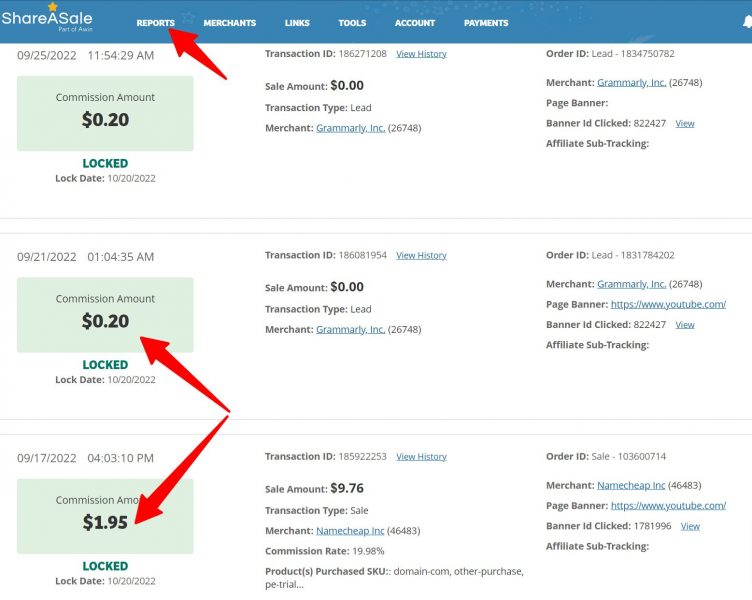Image resolution: width=752 pixels, height=600 pixels.
Task: Click the 09/25/2022 11:54:29 AM timestamp
Action: (x=85, y=56)
